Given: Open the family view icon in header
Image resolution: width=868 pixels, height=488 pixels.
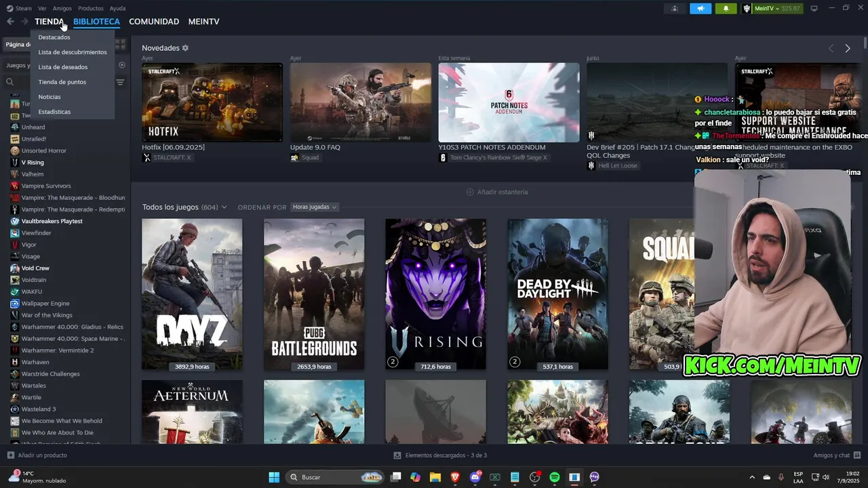Looking at the screenshot, I should coord(674,8).
